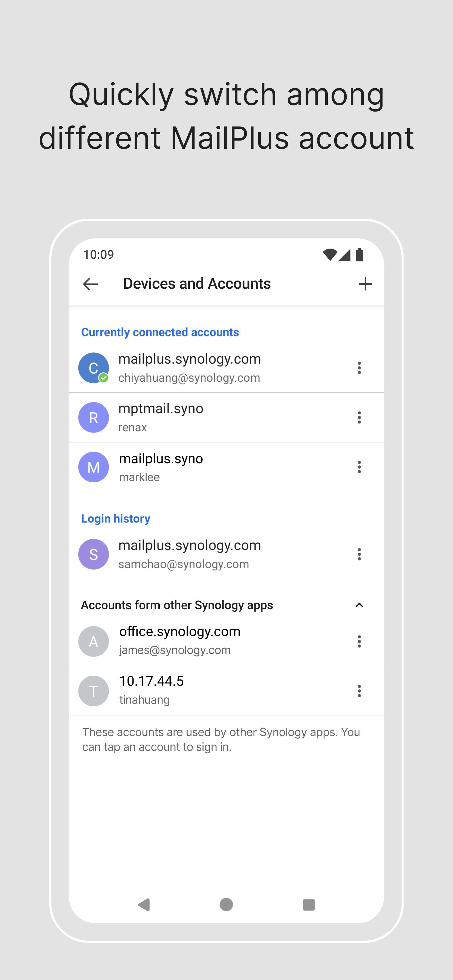Tap the green active checkmark badge
Image resolution: width=453 pixels, height=980 pixels.
click(x=103, y=378)
